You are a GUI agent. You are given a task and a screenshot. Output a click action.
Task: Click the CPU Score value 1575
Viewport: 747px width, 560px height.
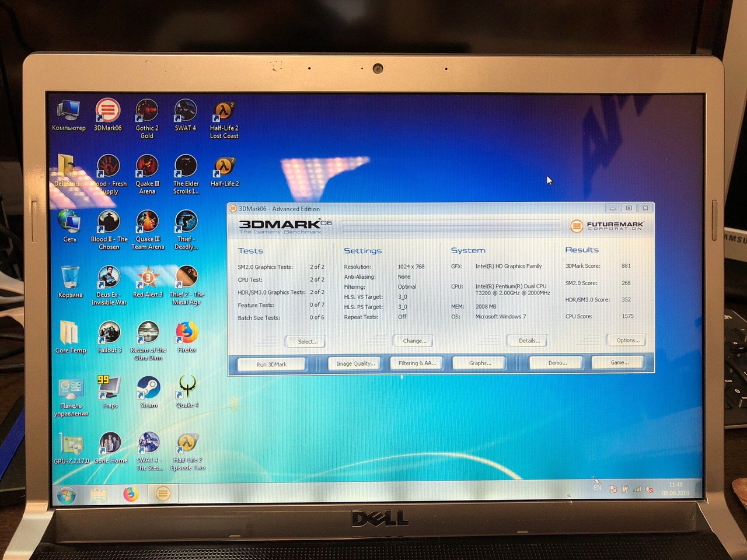(628, 316)
